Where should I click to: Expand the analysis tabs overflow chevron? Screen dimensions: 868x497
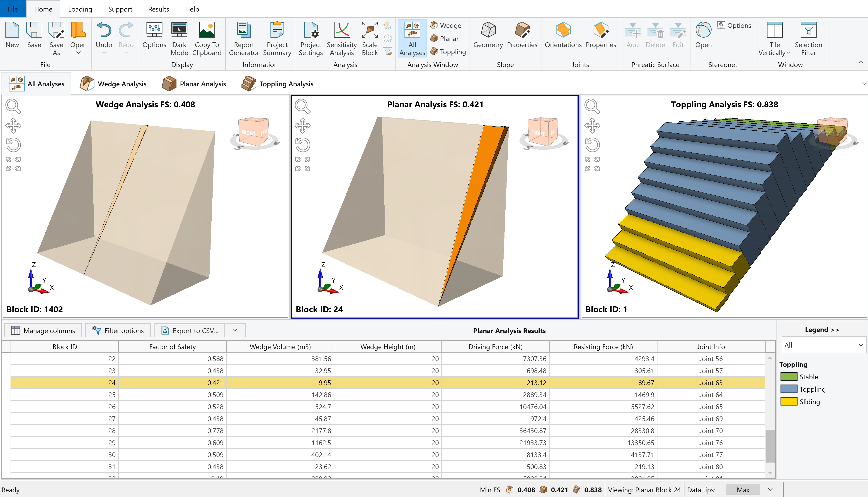coord(864,84)
